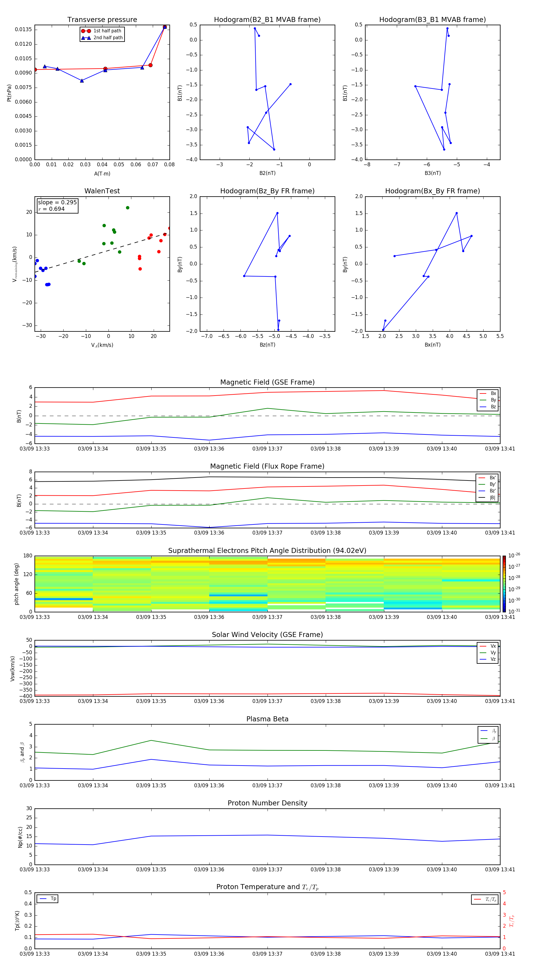535x980 pixels.
Task: Click the 'B2(nT)' x-axis label
Action: (267, 173)
